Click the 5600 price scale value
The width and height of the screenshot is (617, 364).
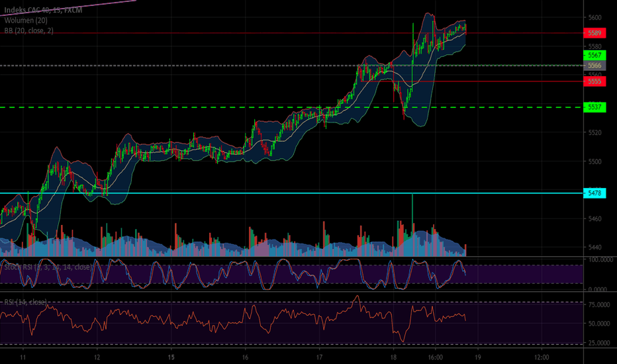594,17
